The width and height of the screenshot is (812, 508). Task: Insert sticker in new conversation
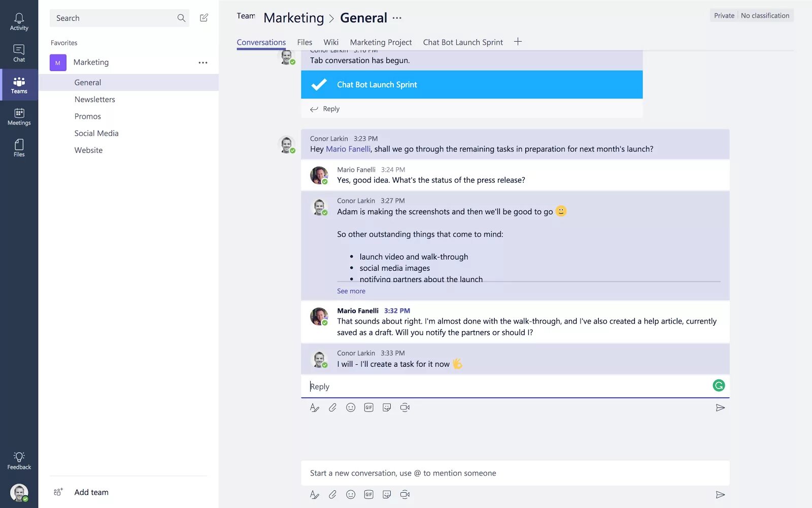click(x=387, y=494)
